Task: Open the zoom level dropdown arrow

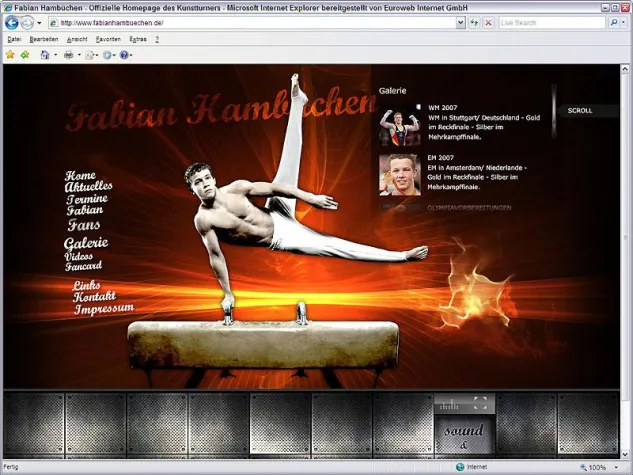Action: pos(615,467)
